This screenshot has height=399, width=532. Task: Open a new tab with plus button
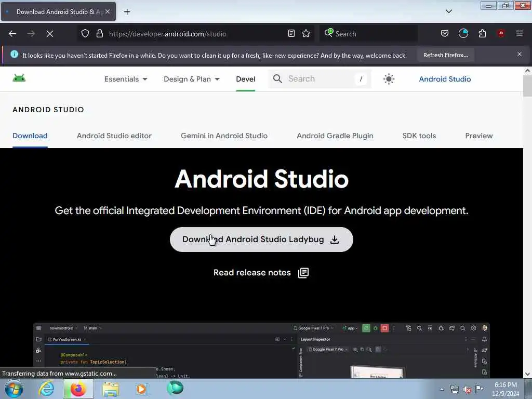click(127, 11)
